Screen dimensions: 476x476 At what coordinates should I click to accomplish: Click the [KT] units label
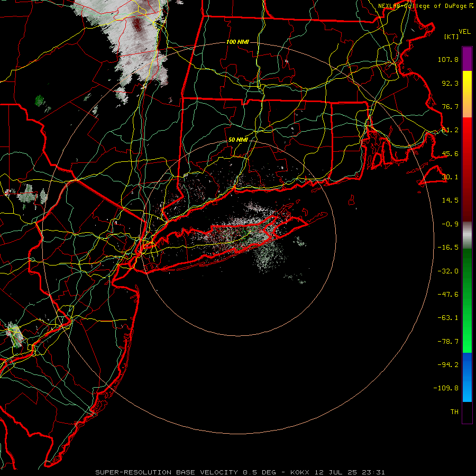click(x=452, y=36)
